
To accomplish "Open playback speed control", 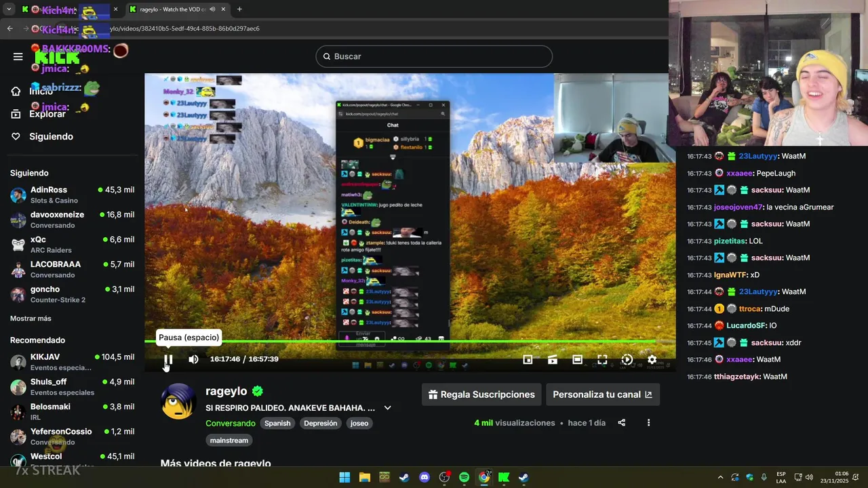I will 627,359.
